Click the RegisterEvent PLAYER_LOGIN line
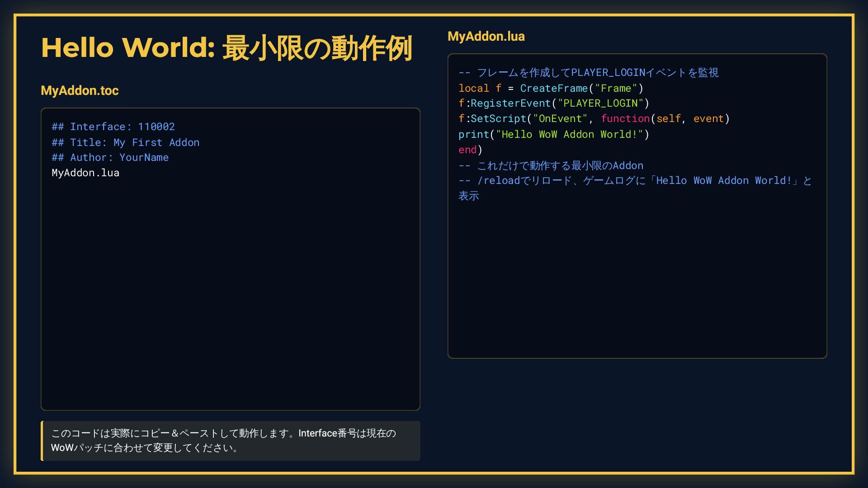Image resolution: width=868 pixels, height=488 pixels. [x=553, y=103]
